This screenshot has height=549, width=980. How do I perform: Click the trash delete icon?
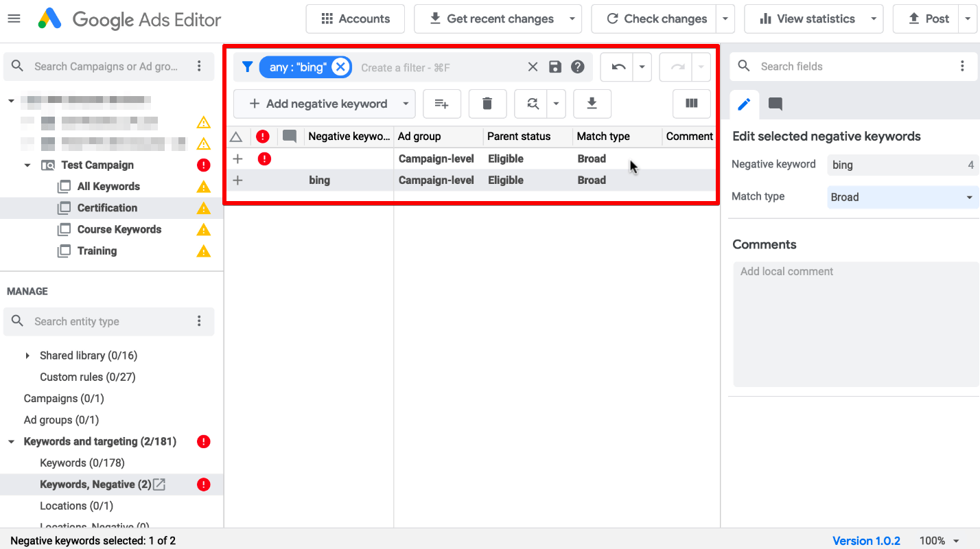pos(487,104)
